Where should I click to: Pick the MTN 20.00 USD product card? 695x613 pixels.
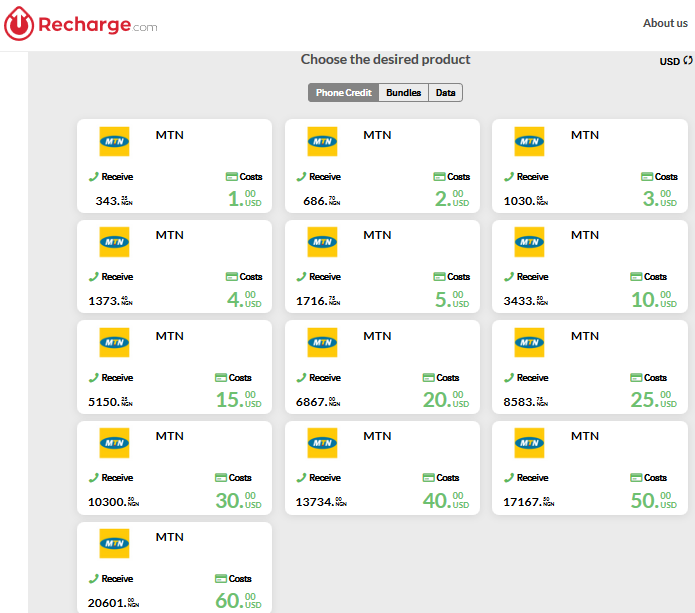click(381, 367)
